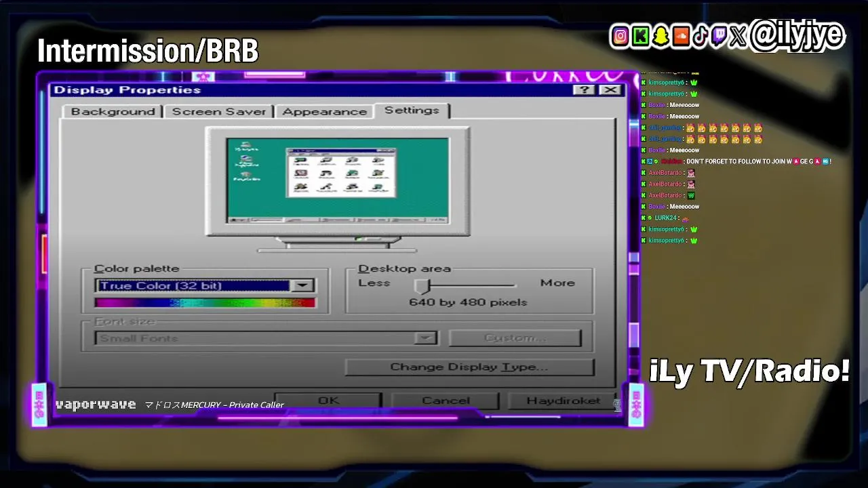The image size is (868, 488).
Task: Click the 'iLy TV/Radio!' text
Action: (x=749, y=371)
